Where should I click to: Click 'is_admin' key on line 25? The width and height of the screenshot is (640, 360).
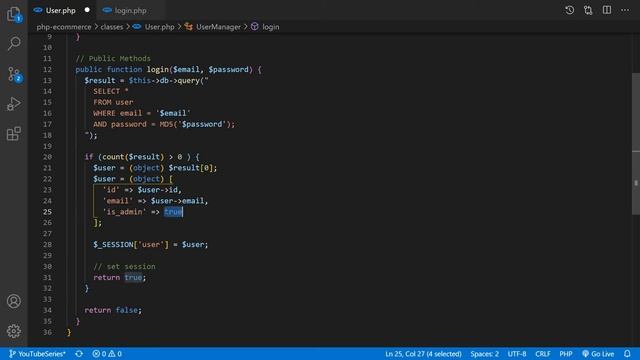[x=124, y=212]
